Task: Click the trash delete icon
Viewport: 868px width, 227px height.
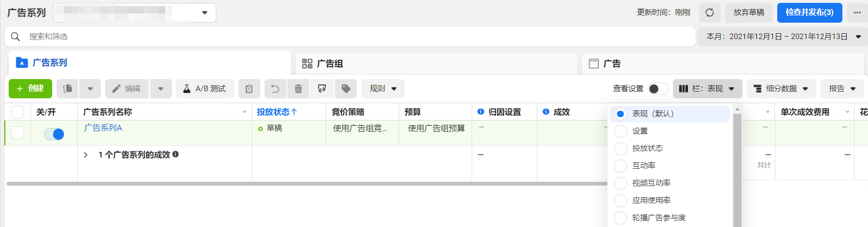Action: (298, 89)
